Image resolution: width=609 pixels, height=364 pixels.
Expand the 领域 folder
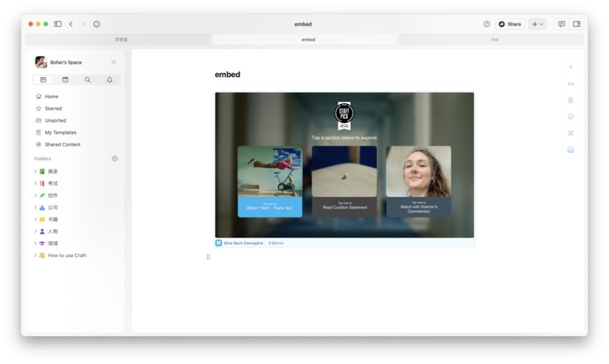tap(36, 244)
